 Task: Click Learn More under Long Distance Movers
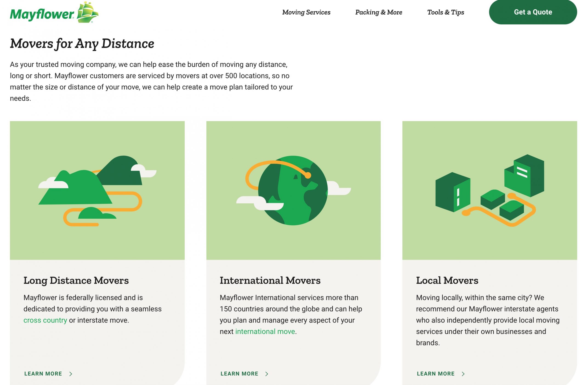(43, 374)
